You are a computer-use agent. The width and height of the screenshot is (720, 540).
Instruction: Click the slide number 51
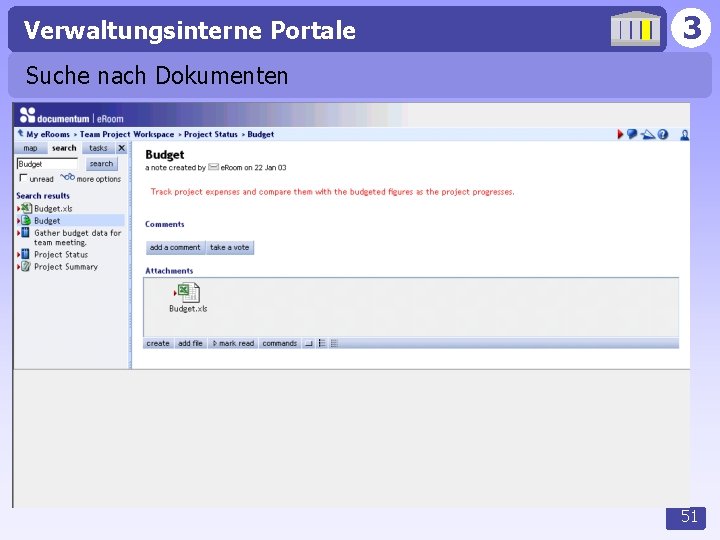(689, 517)
